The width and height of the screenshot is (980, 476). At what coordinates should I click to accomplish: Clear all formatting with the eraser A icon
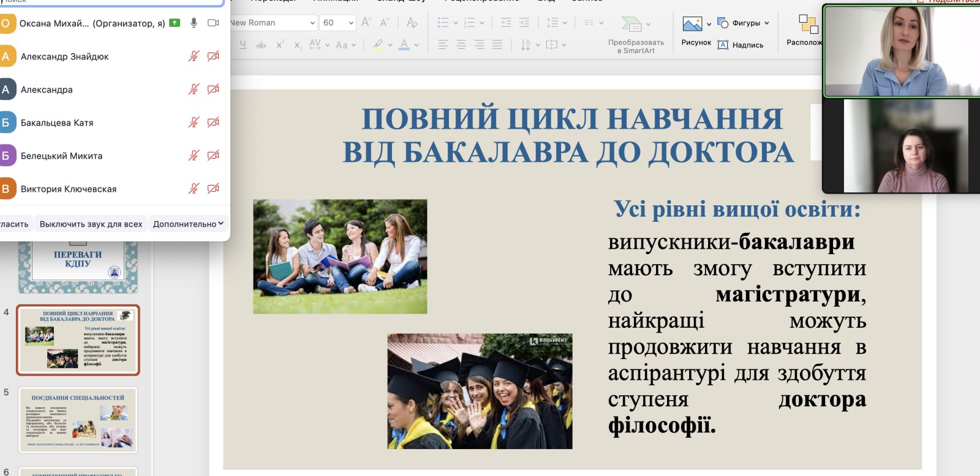tap(412, 23)
